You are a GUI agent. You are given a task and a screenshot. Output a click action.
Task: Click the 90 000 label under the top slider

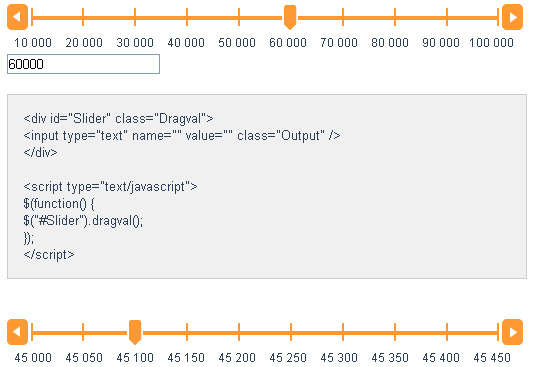click(x=441, y=43)
